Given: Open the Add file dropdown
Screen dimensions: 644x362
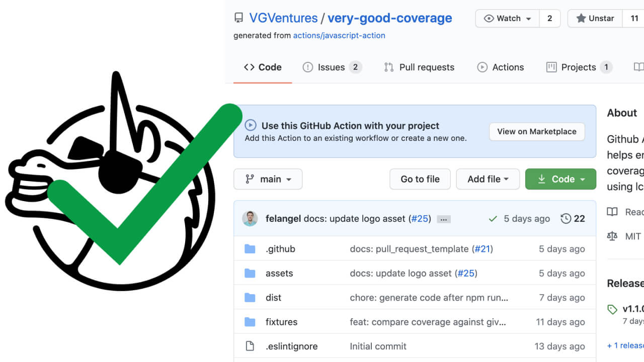Looking at the screenshot, I should pos(488,179).
